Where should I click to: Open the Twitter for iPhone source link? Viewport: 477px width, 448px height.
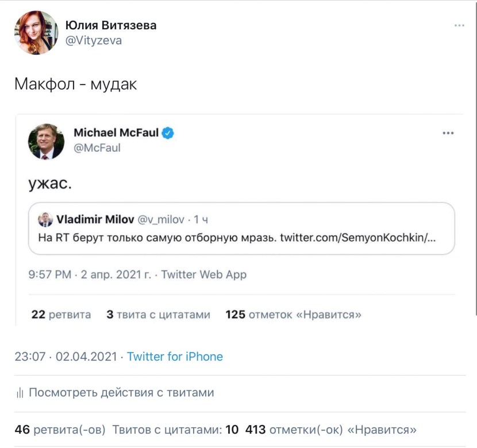click(175, 357)
